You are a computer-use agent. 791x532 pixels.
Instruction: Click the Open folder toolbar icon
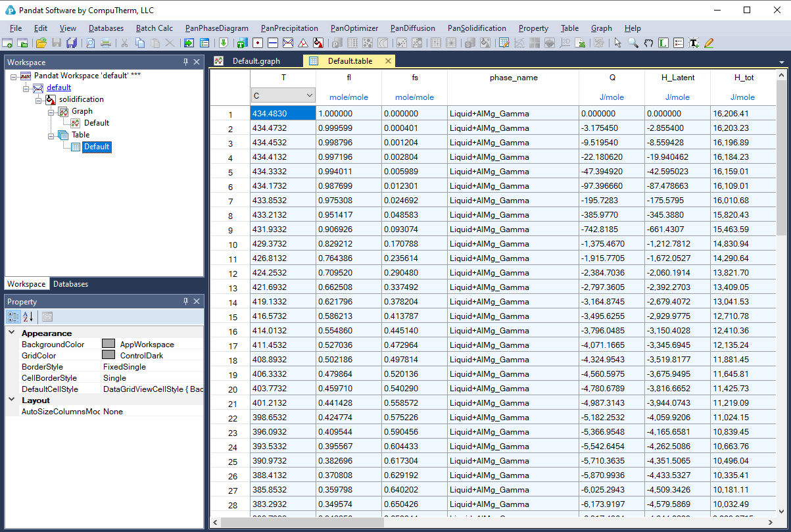click(x=41, y=43)
